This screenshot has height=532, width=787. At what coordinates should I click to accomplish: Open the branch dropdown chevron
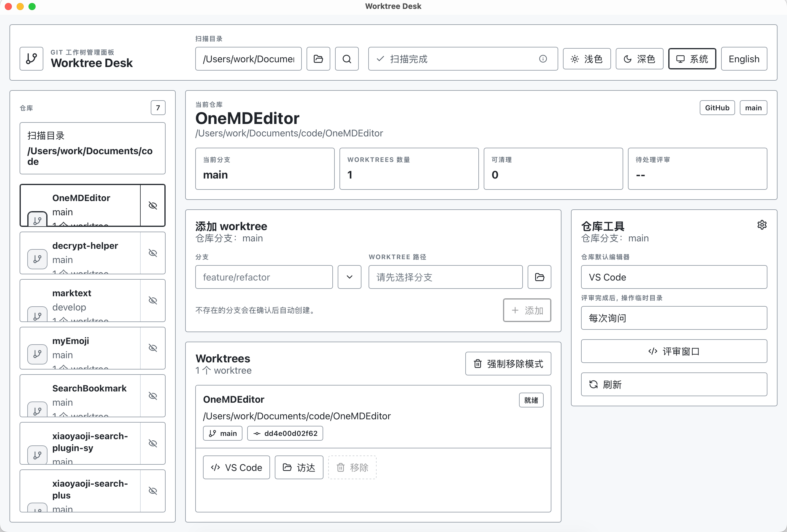coord(350,277)
